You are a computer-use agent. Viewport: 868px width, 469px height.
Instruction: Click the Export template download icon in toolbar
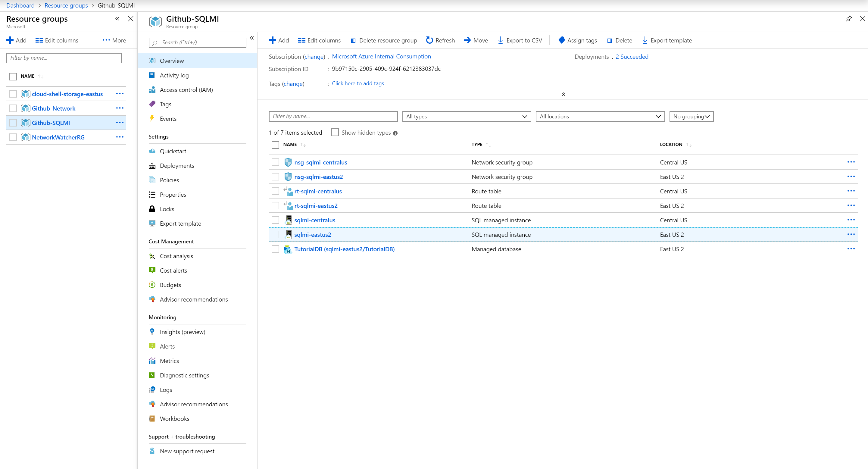click(645, 40)
